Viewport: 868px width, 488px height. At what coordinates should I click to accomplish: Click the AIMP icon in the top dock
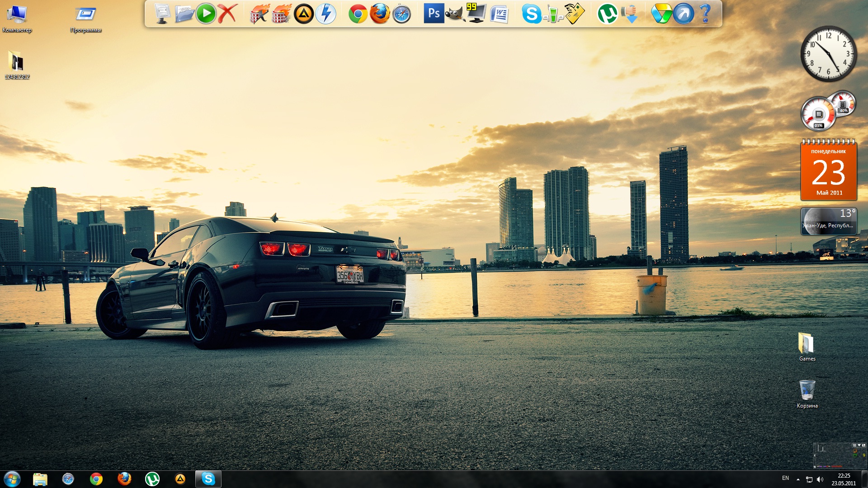point(304,14)
